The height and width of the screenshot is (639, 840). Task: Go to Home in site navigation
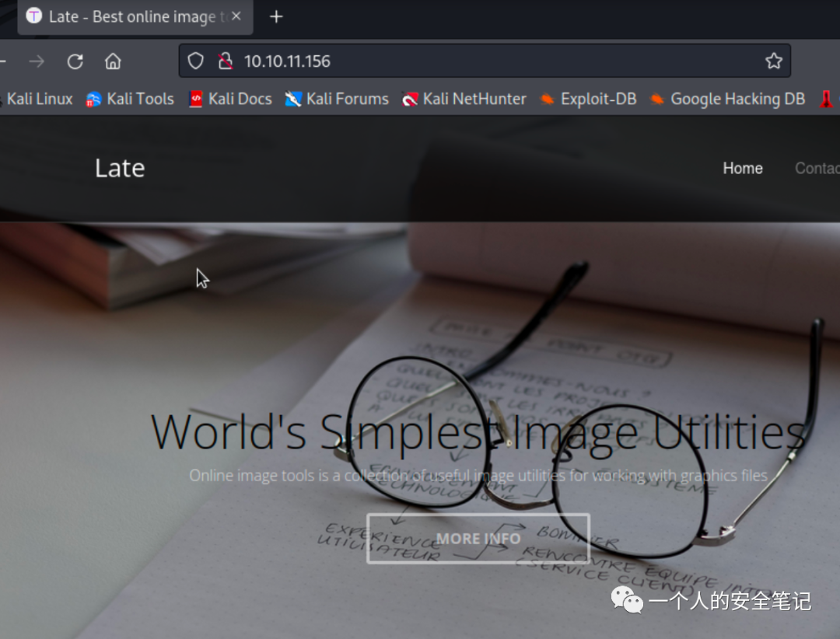click(743, 168)
